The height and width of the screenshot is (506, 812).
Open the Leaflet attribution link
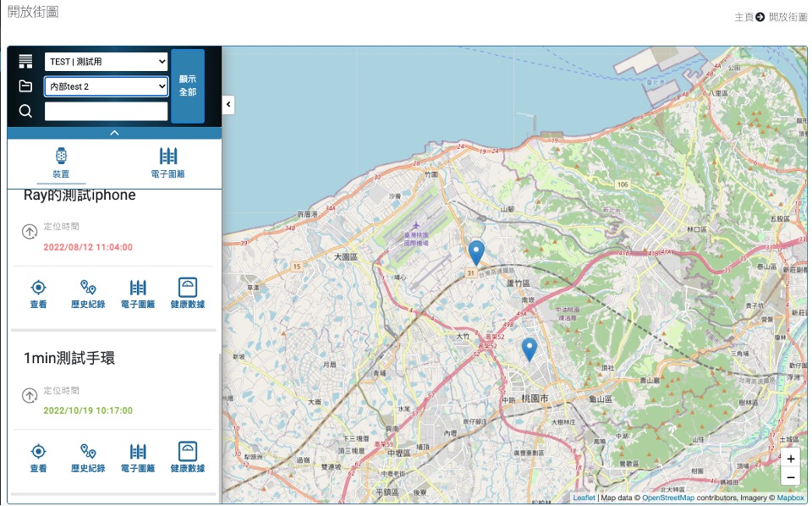584,498
